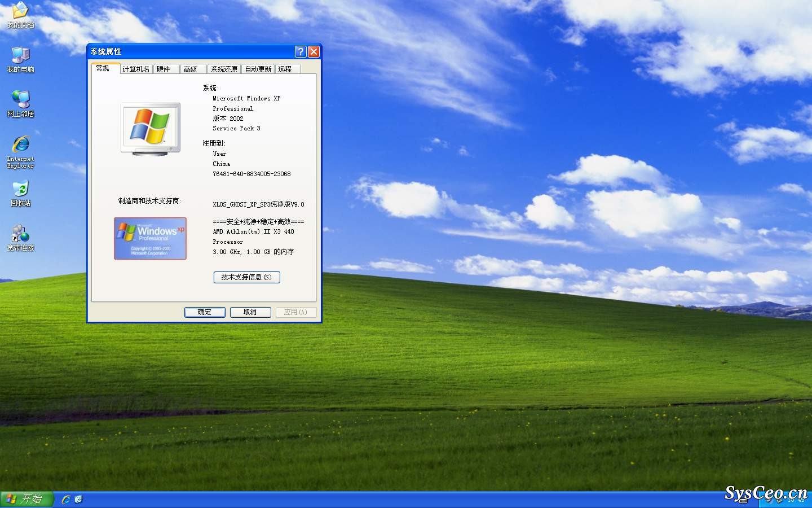Switch to the 自动更新 tab
This screenshot has width=812, height=508.
point(258,69)
